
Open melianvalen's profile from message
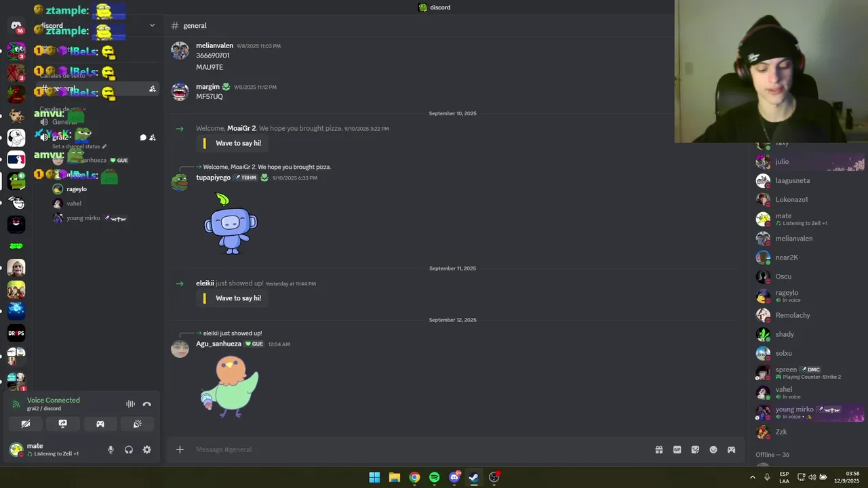point(214,45)
